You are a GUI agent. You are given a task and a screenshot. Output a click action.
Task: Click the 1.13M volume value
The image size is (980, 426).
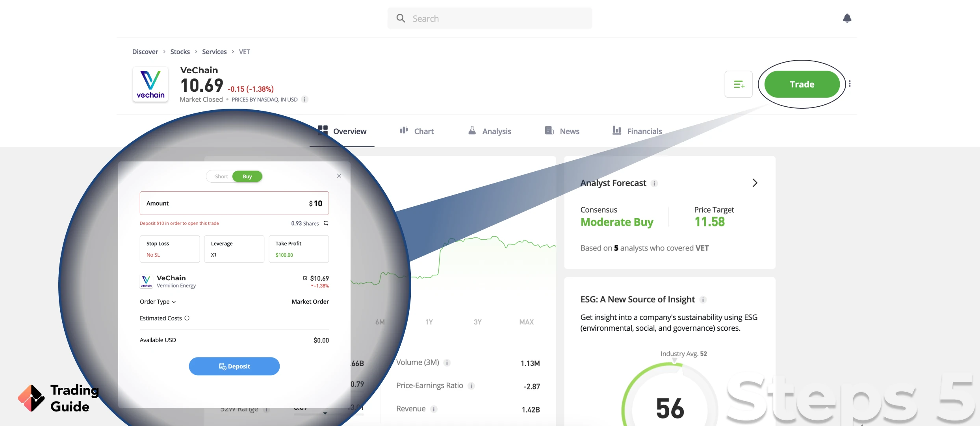tap(530, 363)
